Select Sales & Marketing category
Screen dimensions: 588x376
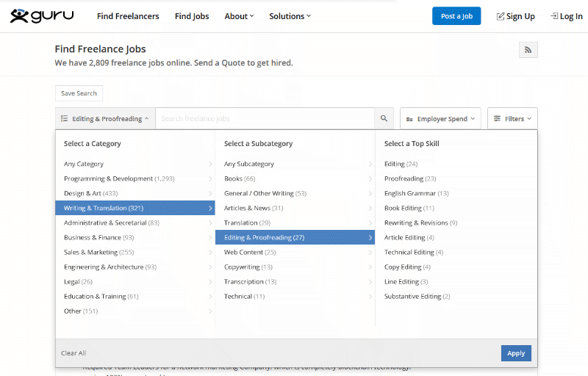(x=135, y=252)
